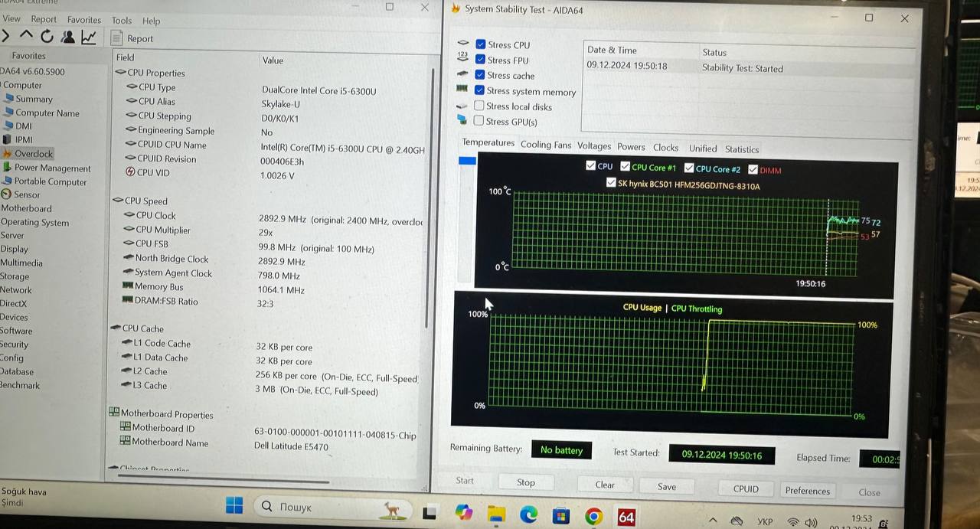Image resolution: width=980 pixels, height=529 pixels.
Task: Toggle Stress CPU checkbox
Action: pyautogui.click(x=481, y=44)
